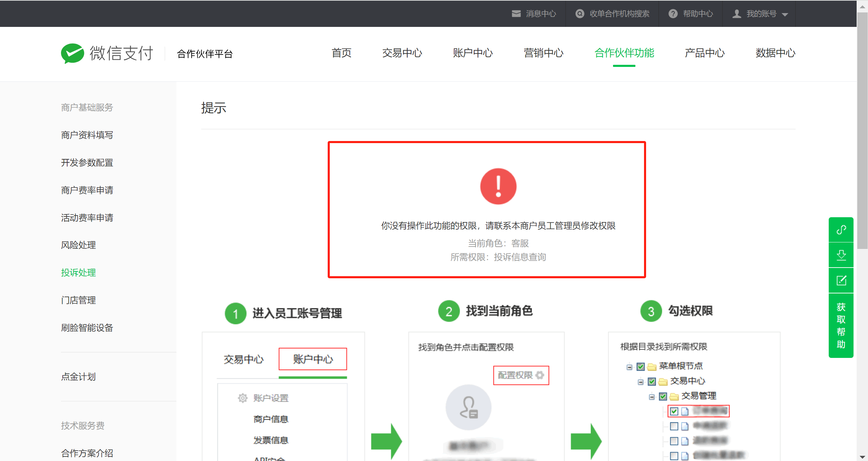868x461 pixels.
Task: Click the download icon on the right floating bar
Action: (841, 255)
